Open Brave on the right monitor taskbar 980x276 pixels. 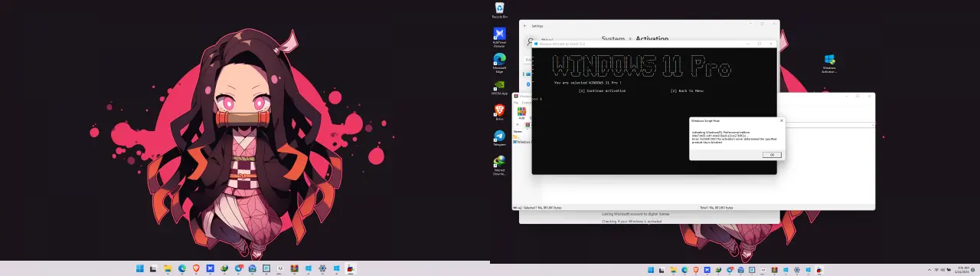[696, 270]
